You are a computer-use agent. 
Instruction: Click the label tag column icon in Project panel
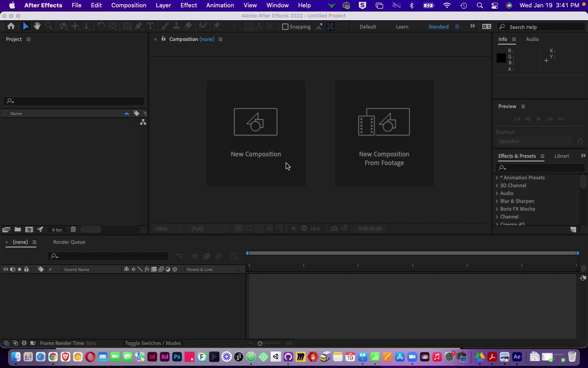pyautogui.click(x=136, y=114)
